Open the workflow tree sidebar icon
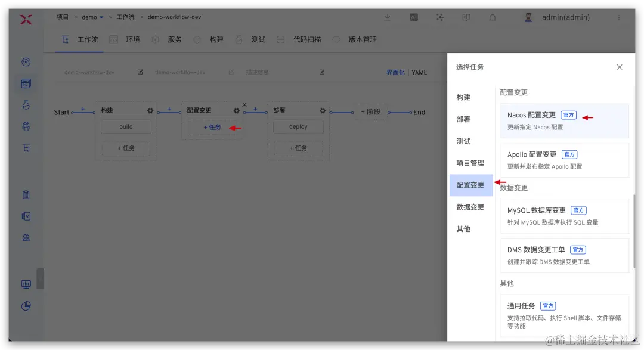Image resolution: width=644 pixels, height=350 pixels. 26,148
